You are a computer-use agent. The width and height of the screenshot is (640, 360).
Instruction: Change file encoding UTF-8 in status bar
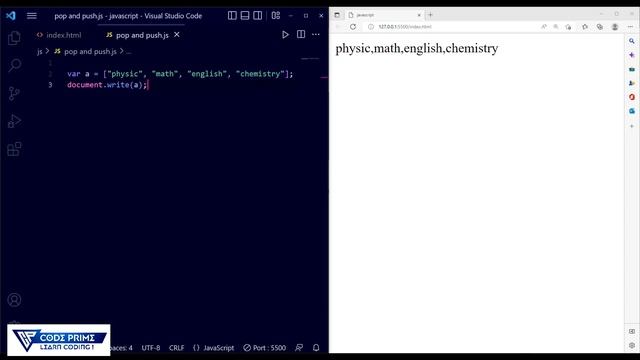[151, 348]
